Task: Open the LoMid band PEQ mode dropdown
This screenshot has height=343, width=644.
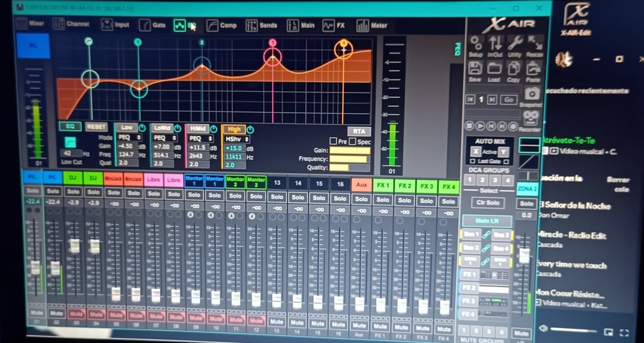Action: click(165, 138)
